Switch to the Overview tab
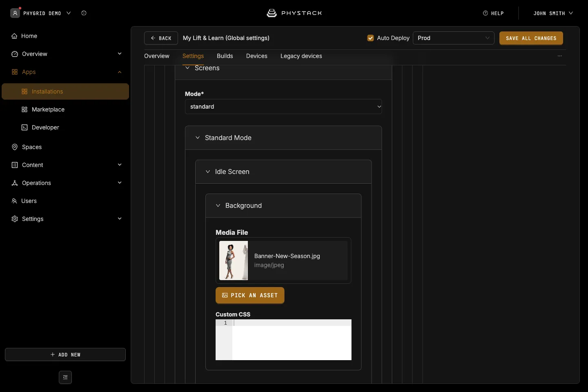Image resolution: width=588 pixels, height=392 pixels. [157, 56]
